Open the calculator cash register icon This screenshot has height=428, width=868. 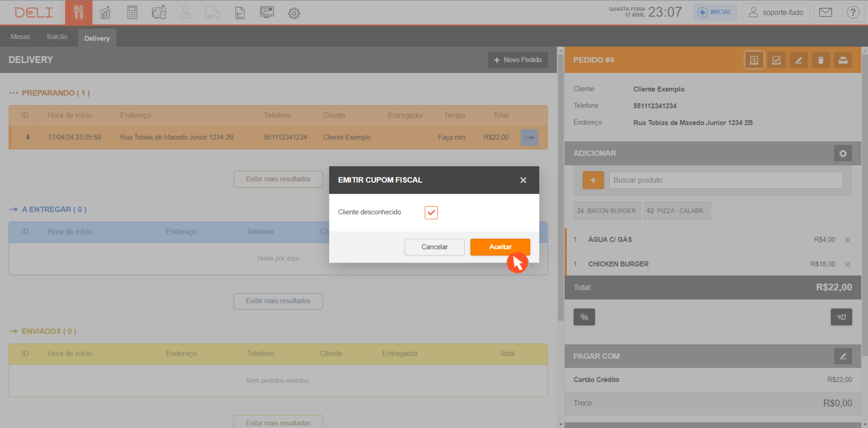pos(132,12)
